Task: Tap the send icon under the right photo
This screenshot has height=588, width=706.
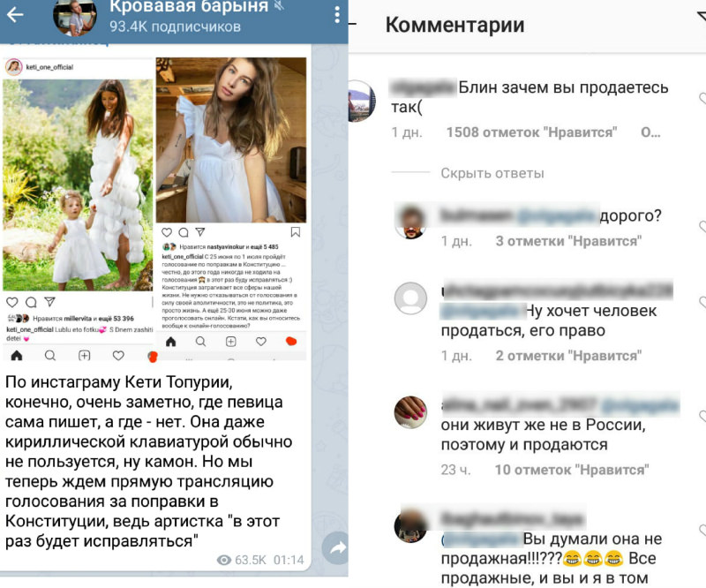Action: (200, 232)
